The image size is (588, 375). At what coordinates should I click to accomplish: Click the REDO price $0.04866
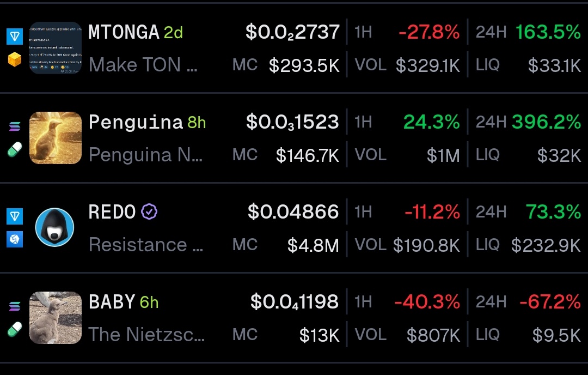point(293,211)
